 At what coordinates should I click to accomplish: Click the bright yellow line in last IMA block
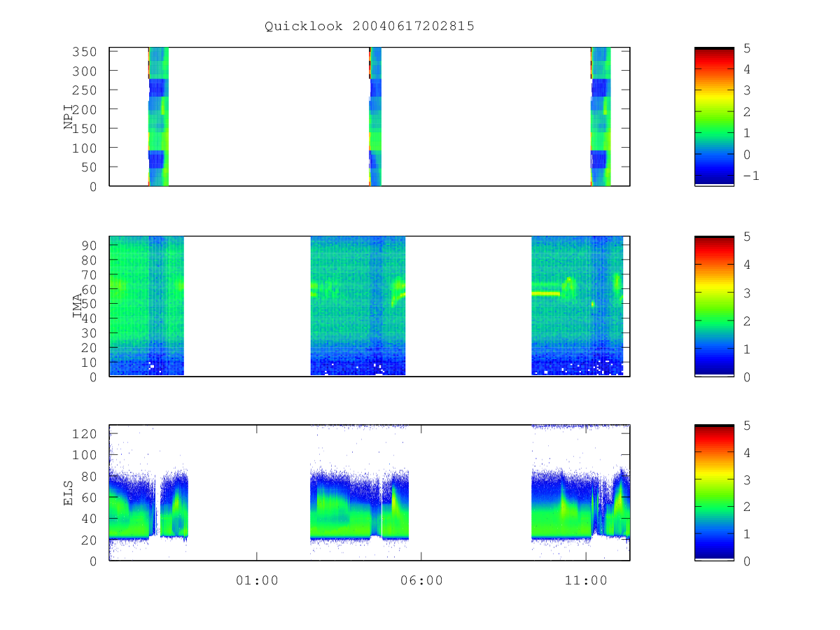coord(546,294)
